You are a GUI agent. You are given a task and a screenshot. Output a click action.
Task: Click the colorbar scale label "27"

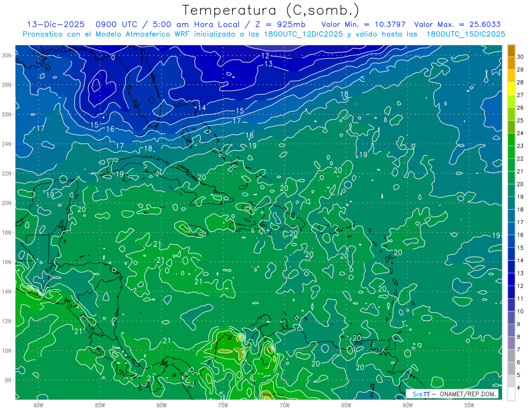click(x=520, y=95)
